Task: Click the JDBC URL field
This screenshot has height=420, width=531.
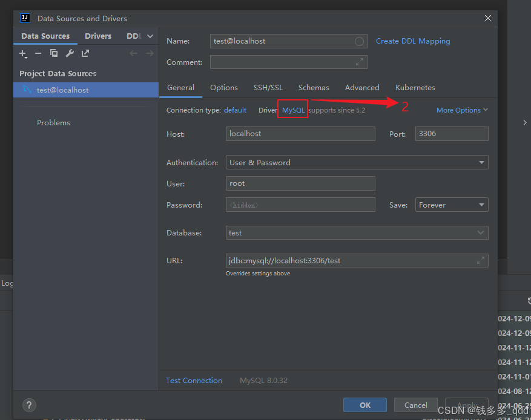Action: (357, 261)
